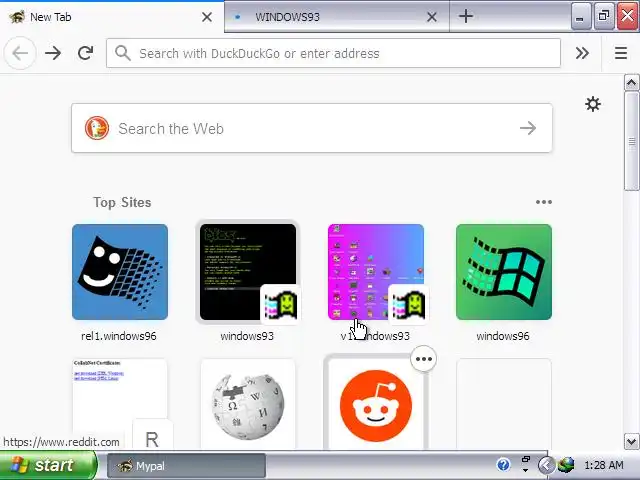Expand hidden tray icons arrow
This screenshot has height=480, width=640.
pyautogui.click(x=546, y=465)
